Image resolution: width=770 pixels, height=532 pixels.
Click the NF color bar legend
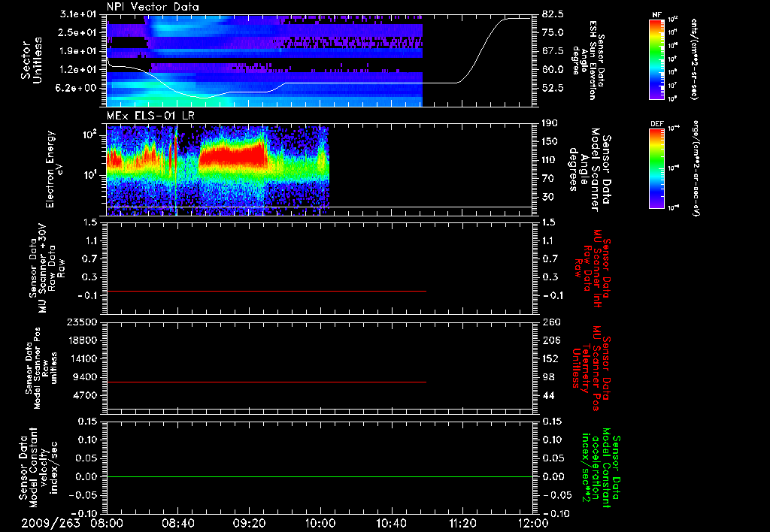pyautogui.click(x=656, y=59)
